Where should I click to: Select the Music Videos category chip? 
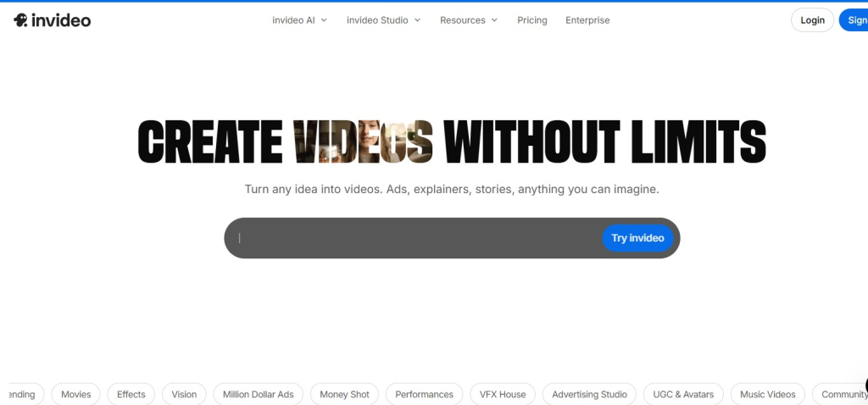pos(768,395)
